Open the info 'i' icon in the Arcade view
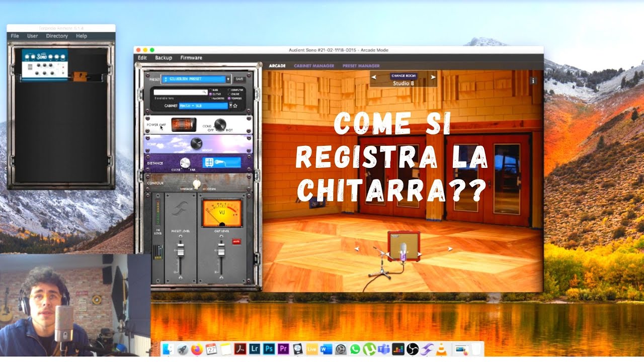Screen dimensions: 644x362 pos(533,80)
